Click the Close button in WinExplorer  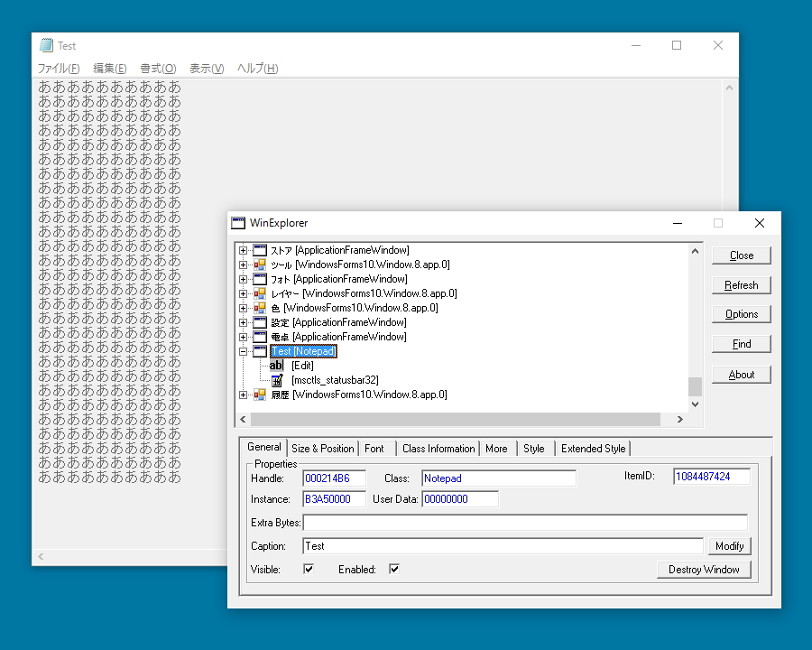(742, 255)
